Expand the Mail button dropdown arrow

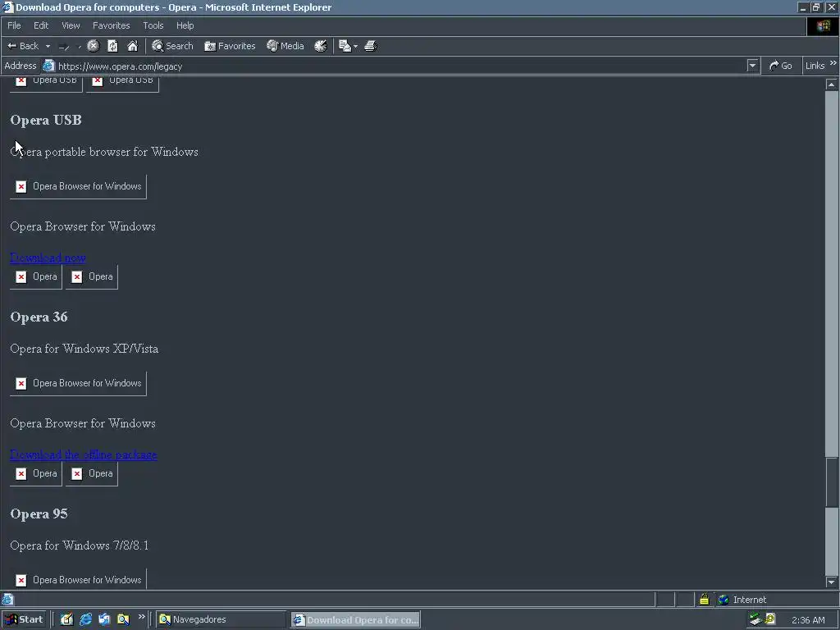(x=356, y=46)
